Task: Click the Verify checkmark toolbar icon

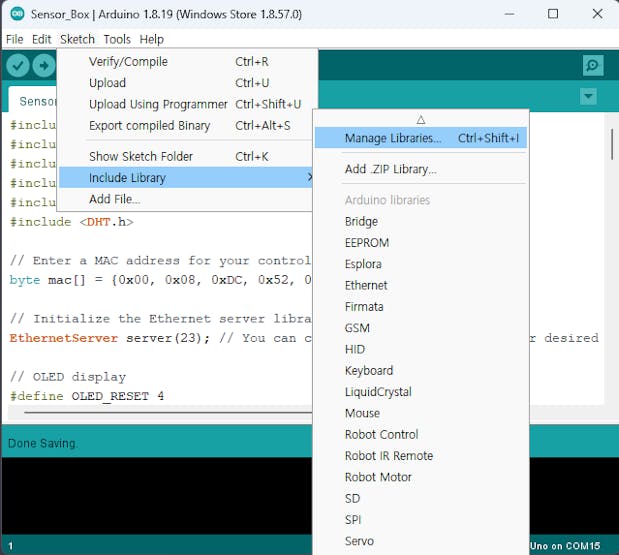Action: click(18, 65)
